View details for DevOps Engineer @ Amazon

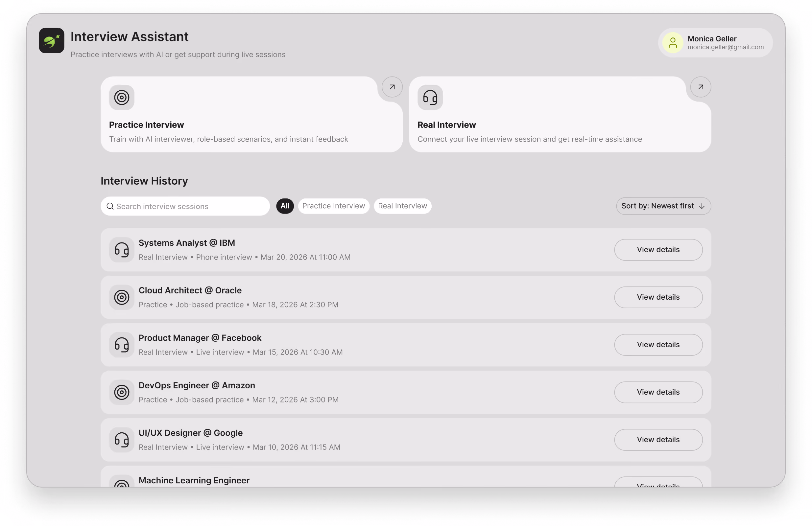point(658,392)
